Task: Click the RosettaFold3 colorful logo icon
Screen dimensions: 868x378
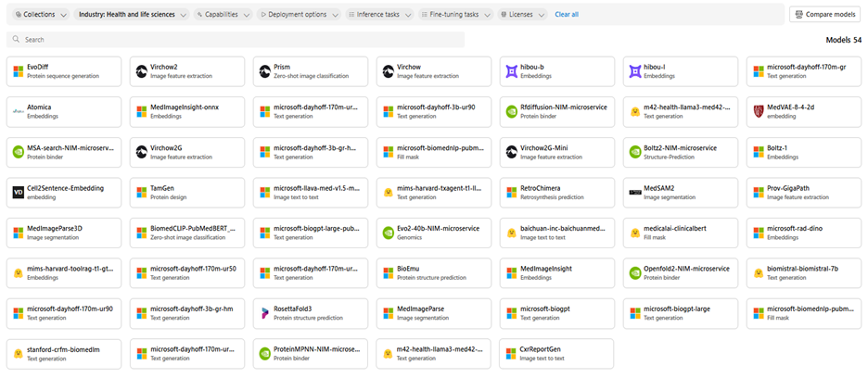Action: click(x=264, y=313)
